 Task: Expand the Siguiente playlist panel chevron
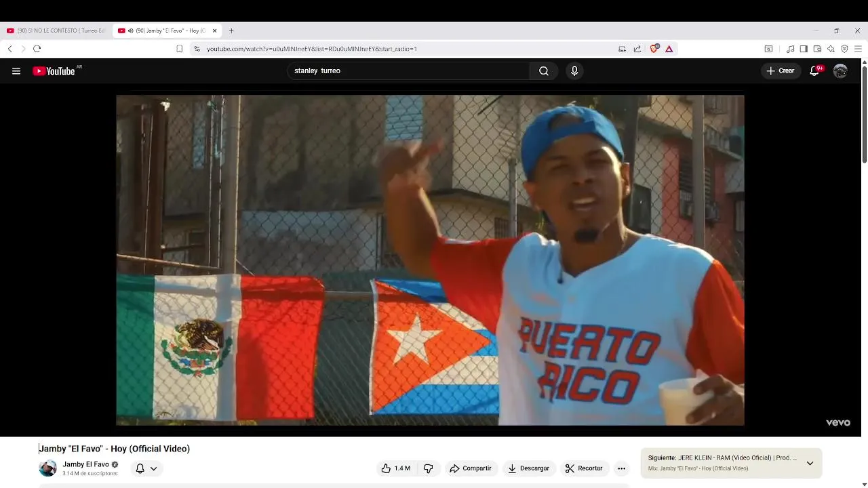pos(810,464)
